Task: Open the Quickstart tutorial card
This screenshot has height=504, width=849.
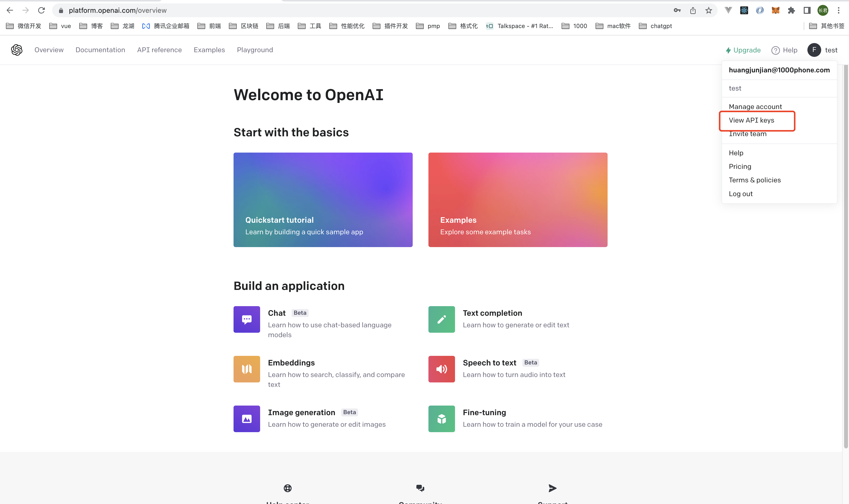Action: [323, 200]
